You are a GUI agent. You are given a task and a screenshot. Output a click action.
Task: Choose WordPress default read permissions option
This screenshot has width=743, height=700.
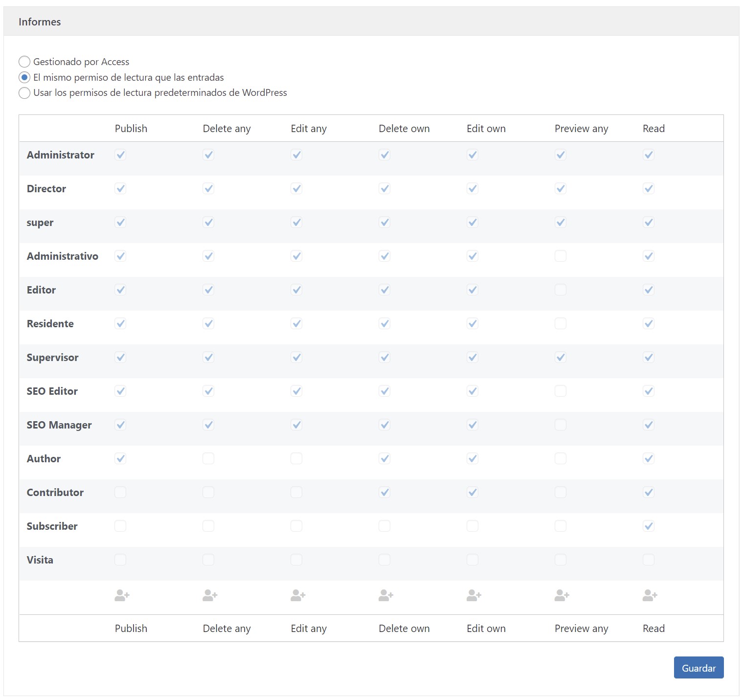(x=24, y=93)
